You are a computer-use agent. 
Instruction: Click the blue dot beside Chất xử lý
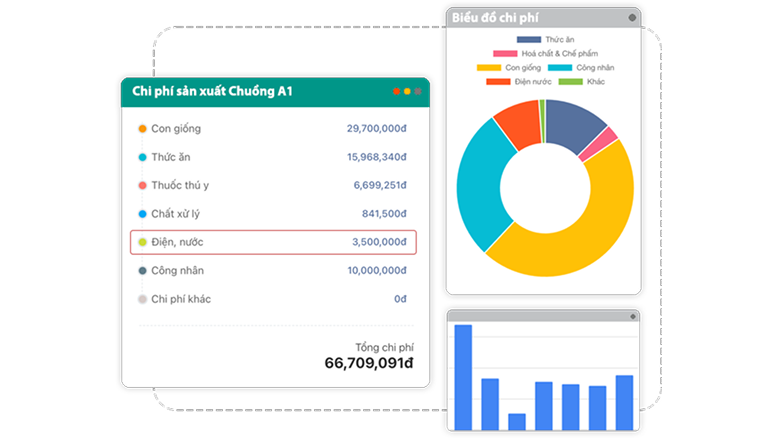tap(142, 214)
